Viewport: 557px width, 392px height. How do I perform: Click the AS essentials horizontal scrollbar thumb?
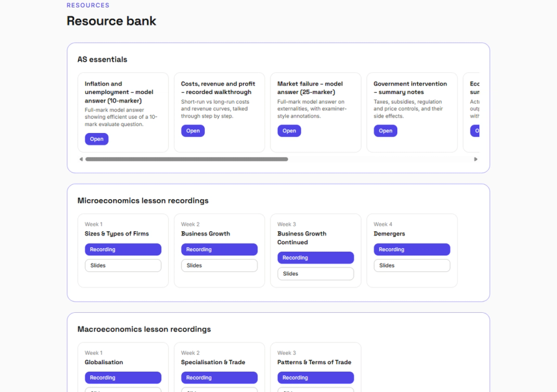click(x=186, y=160)
